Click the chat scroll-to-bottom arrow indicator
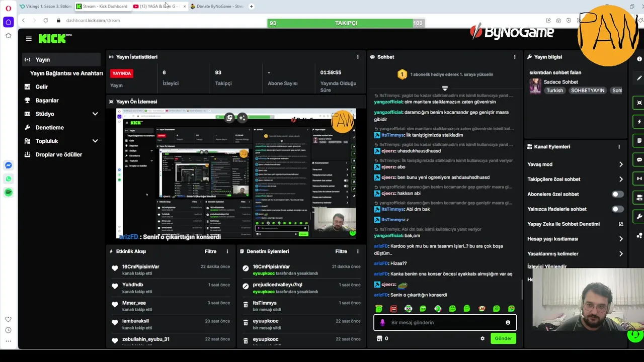Image resolution: width=644 pixels, height=362 pixels. (x=444, y=88)
